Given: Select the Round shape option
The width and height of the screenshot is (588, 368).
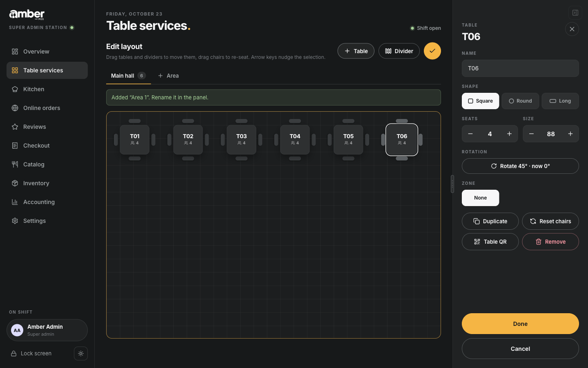Looking at the screenshot, I should (x=520, y=101).
